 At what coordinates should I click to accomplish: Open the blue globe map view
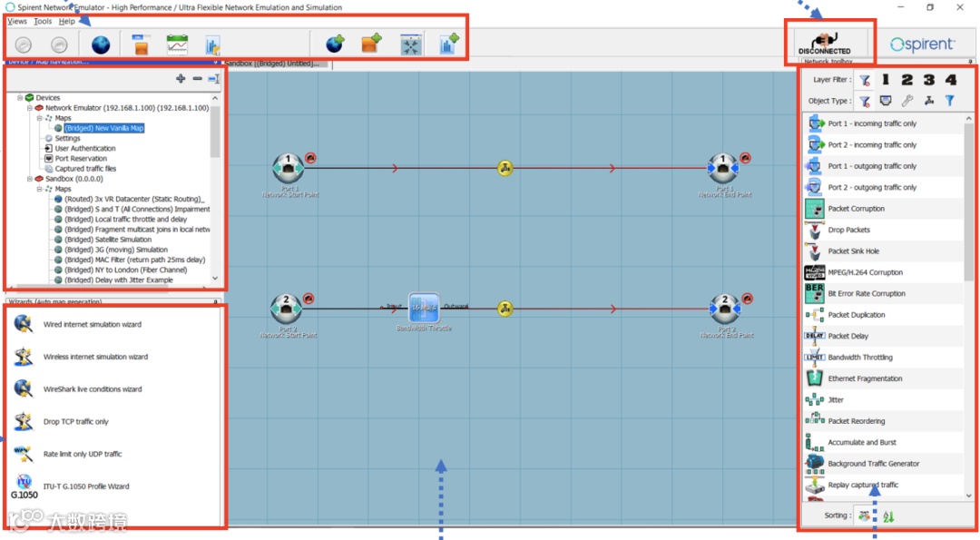click(x=101, y=45)
